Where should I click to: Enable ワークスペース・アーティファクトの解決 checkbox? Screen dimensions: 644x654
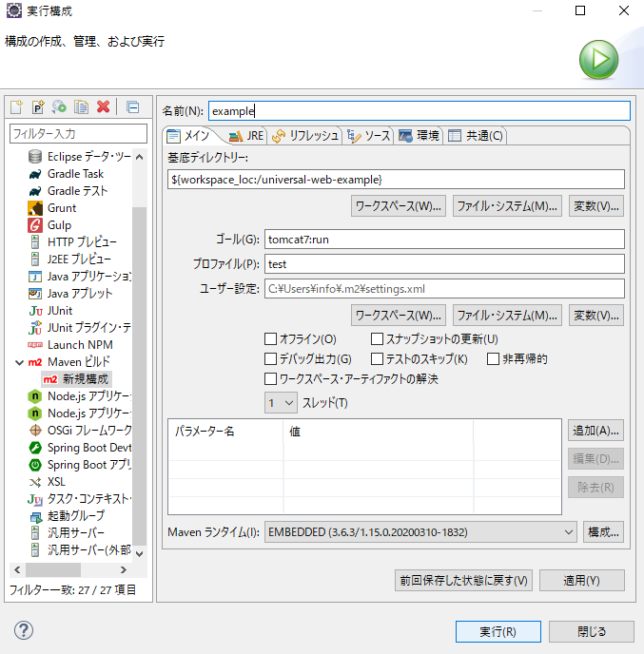click(x=270, y=378)
